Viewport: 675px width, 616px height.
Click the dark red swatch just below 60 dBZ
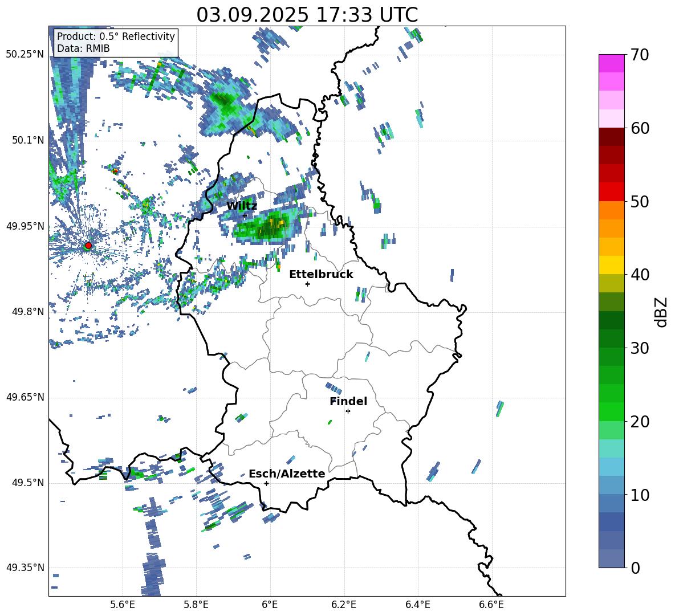pos(611,137)
